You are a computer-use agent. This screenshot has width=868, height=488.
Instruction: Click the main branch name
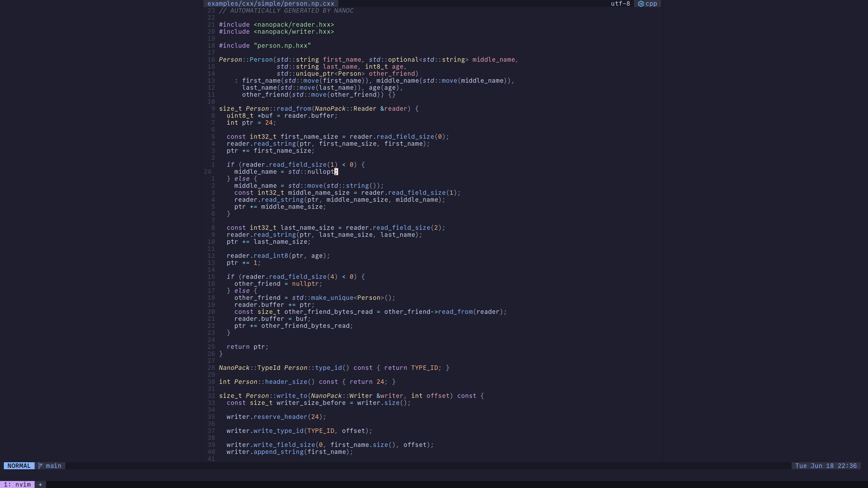(54, 466)
